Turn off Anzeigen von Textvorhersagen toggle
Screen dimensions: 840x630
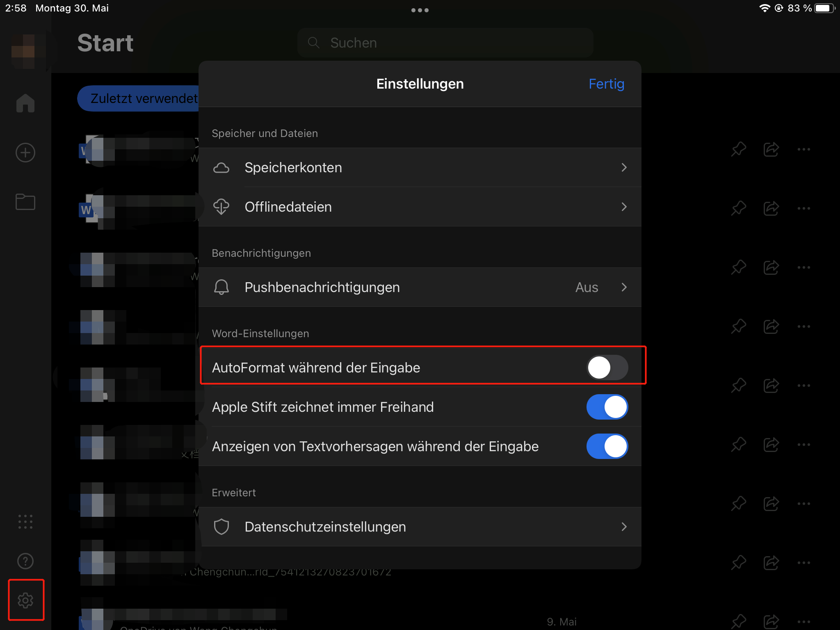point(607,446)
